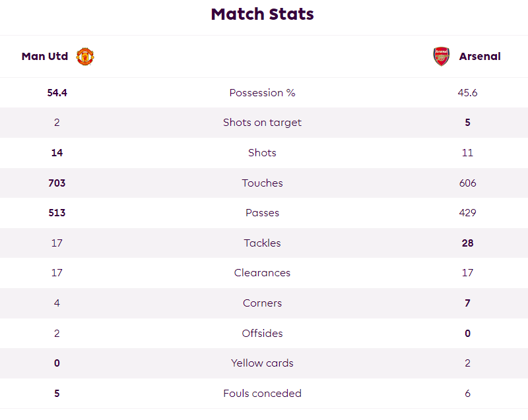Select the Match Stats heading

tap(262, 14)
